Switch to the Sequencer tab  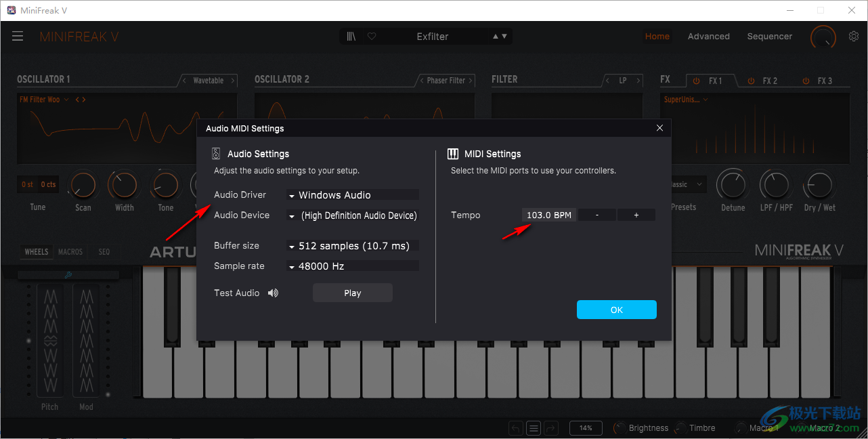[769, 37]
